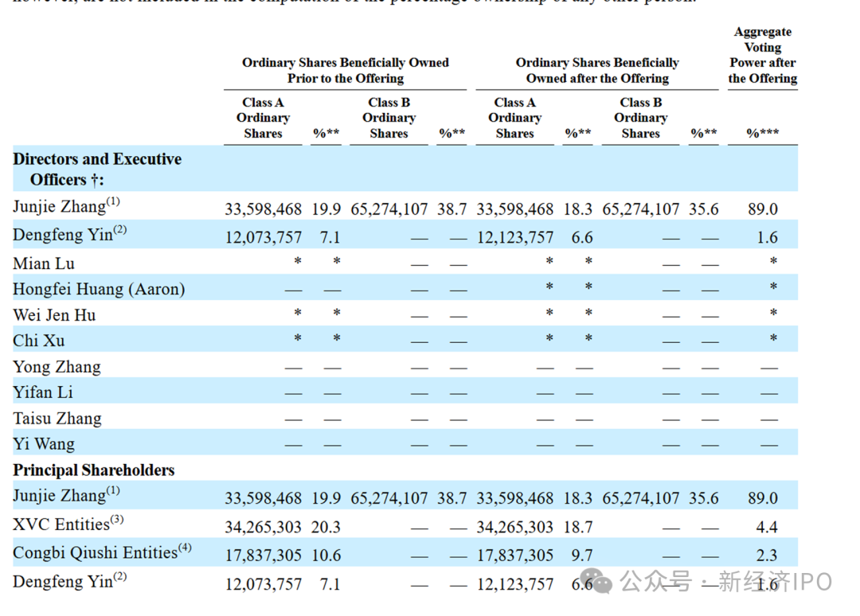The width and height of the screenshot is (860, 616).
Task: Click the Hongfei Huang (Aaron) name
Action: coord(100,289)
